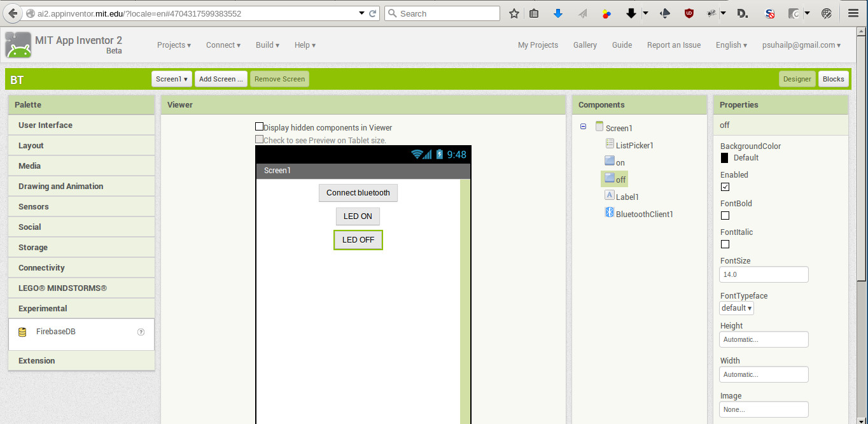868x424 pixels.
Task: Open the Screen1 screen selector dropdown
Action: point(172,79)
